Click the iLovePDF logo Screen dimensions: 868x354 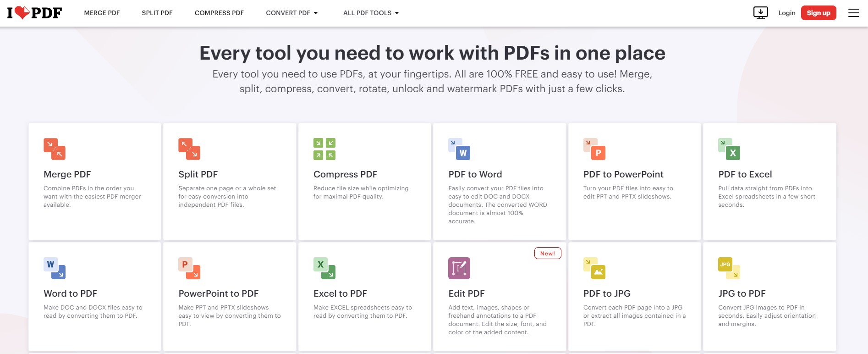[x=34, y=13]
